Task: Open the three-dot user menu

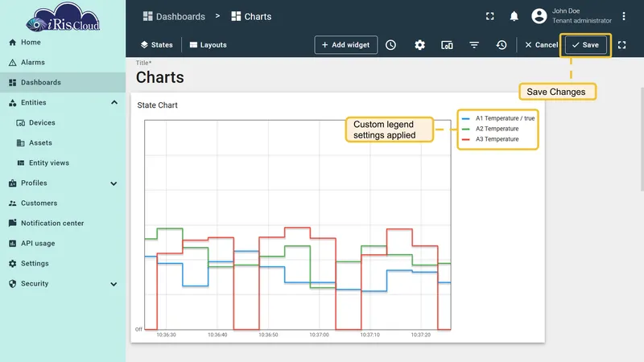Action: pyautogui.click(x=623, y=16)
